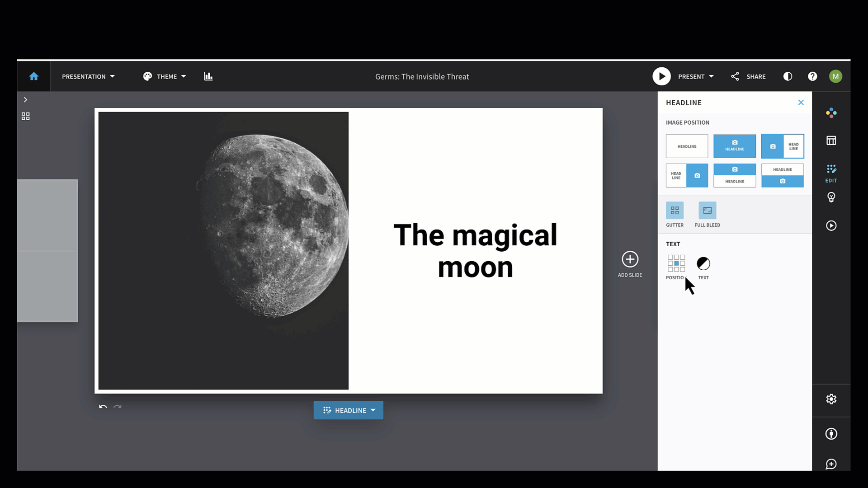
Task: Open the Presentation dropdown menu
Action: (x=88, y=76)
